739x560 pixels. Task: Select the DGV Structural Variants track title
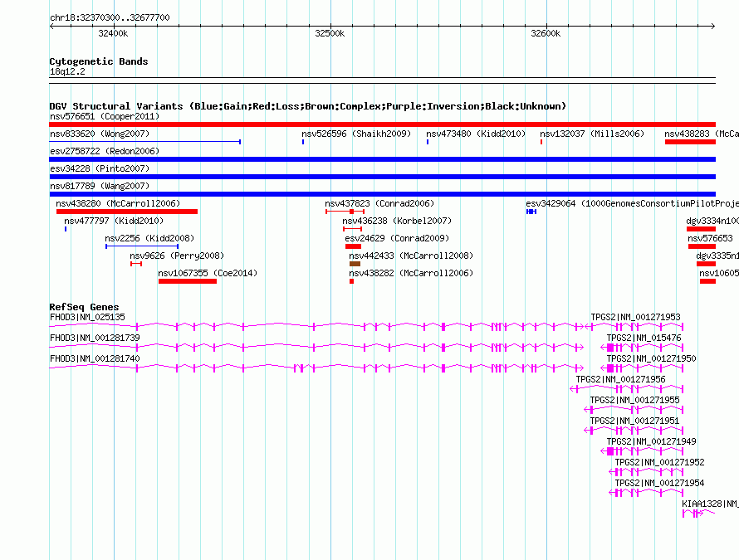click(x=308, y=106)
